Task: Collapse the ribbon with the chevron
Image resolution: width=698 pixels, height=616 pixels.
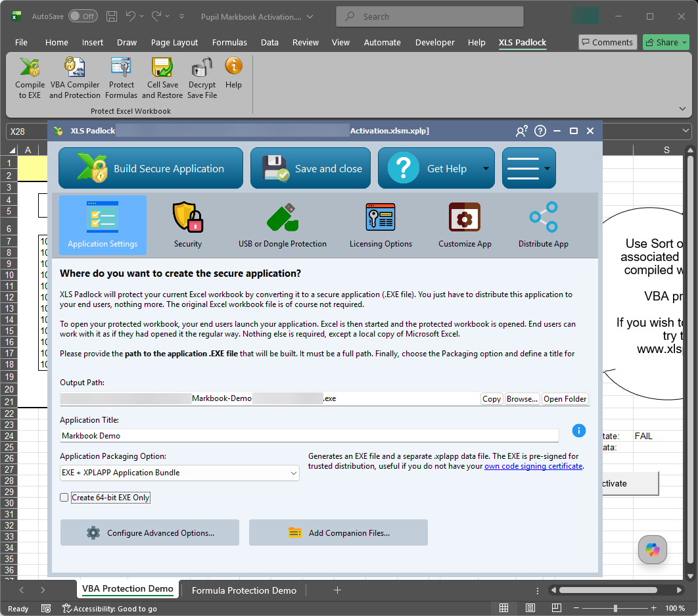Action: point(682,108)
